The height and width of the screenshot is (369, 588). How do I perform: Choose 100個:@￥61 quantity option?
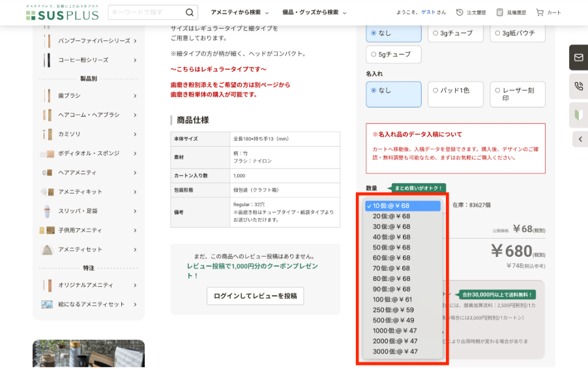click(x=402, y=300)
